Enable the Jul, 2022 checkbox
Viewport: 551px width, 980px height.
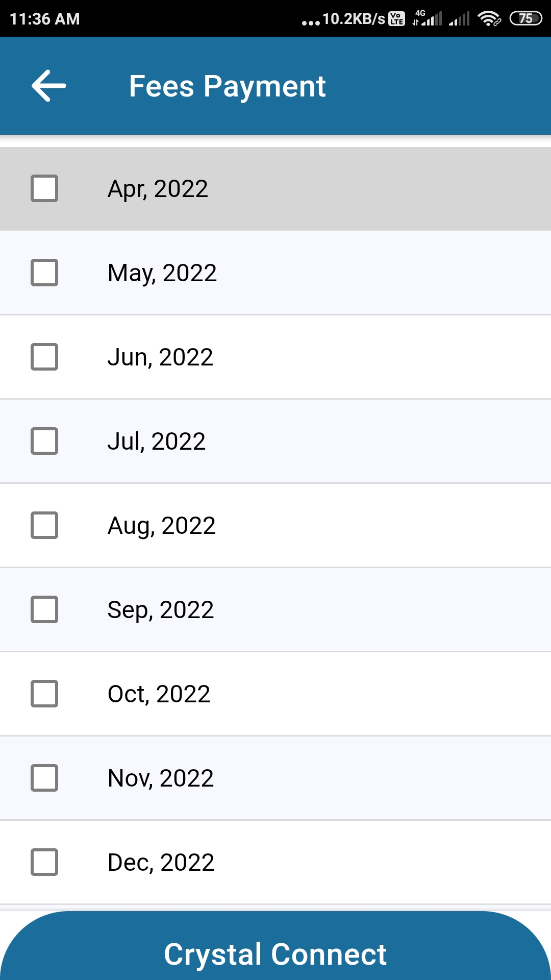tap(44, 441)
